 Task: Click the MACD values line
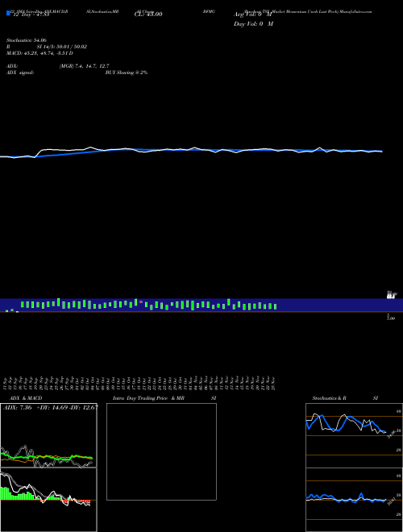39,53
